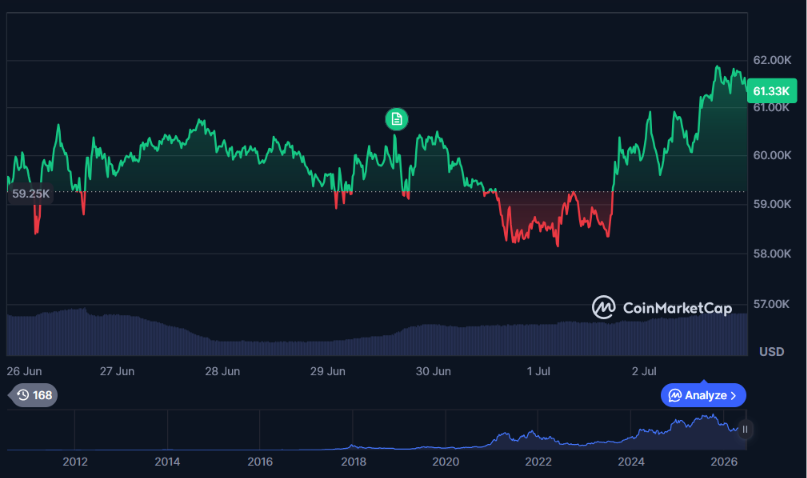
Task: Click the 59.25K baseline price label
Action: click(30, 193)
